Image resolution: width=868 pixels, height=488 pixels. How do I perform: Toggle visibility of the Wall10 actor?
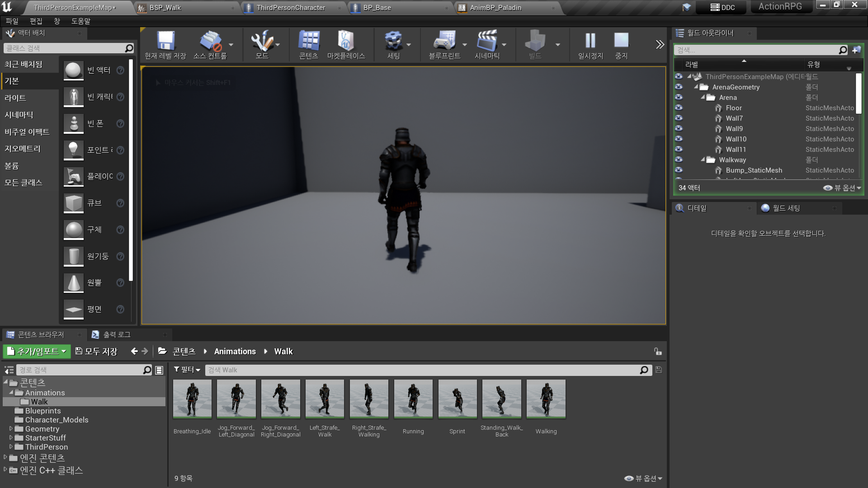(679, 139)
